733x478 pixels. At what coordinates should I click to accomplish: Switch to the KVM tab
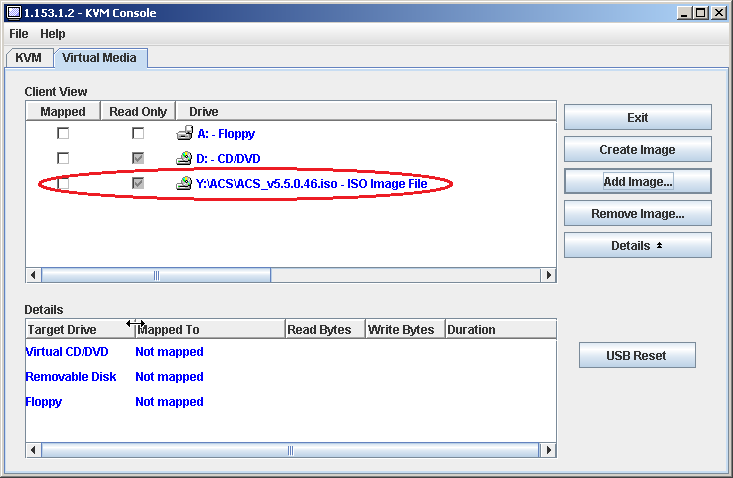click(29, 58)
